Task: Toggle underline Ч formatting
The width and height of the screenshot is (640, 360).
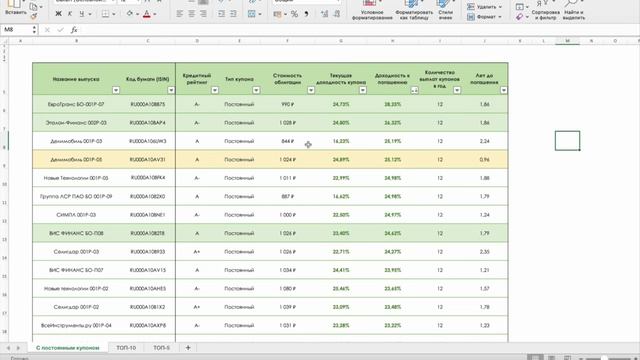Action: [82, 14]
